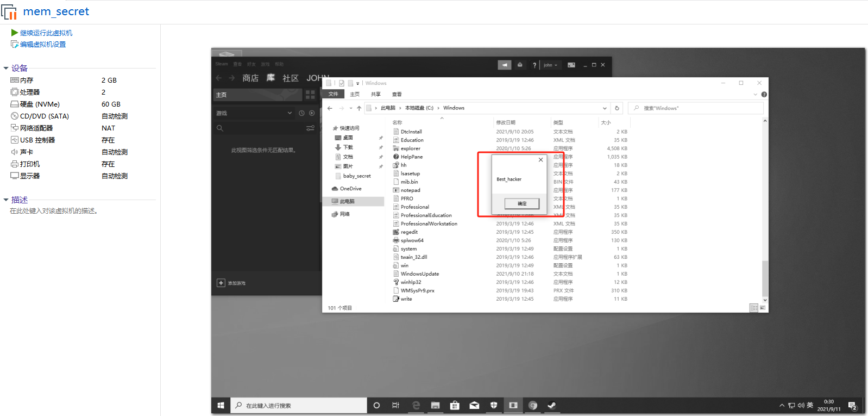Viewport: 868px width, 416px height.
Task: Select the notepad file in Explorer
Action: (410, 190)
